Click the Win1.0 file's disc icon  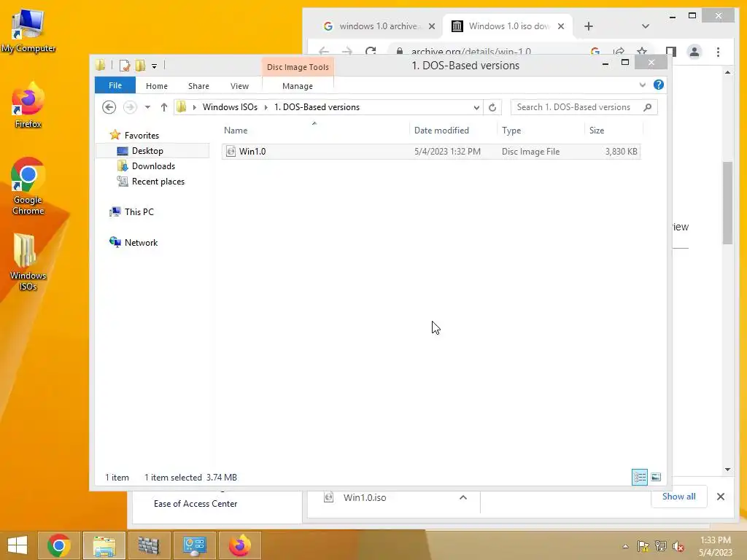(231, 152)
